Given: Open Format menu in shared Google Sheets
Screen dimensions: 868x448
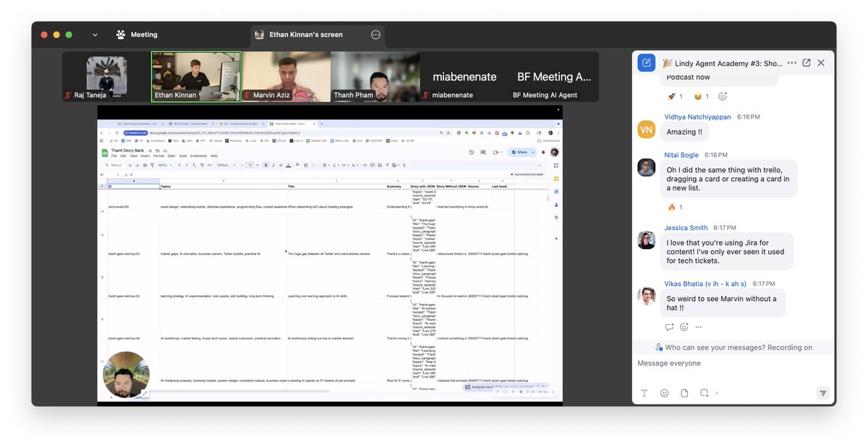Looking at the screenshot, I should click(158, 156).
